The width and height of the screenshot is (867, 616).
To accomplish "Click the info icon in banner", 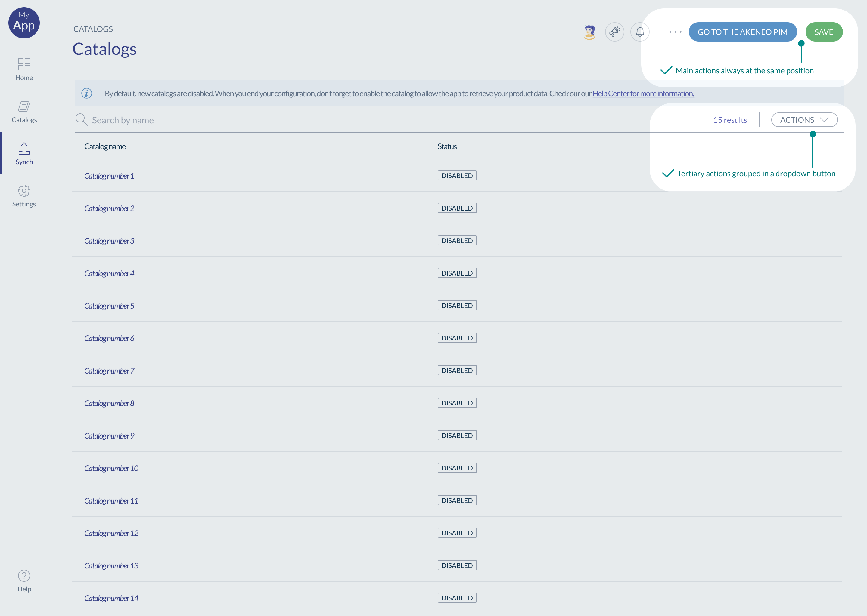I will 86,93.
